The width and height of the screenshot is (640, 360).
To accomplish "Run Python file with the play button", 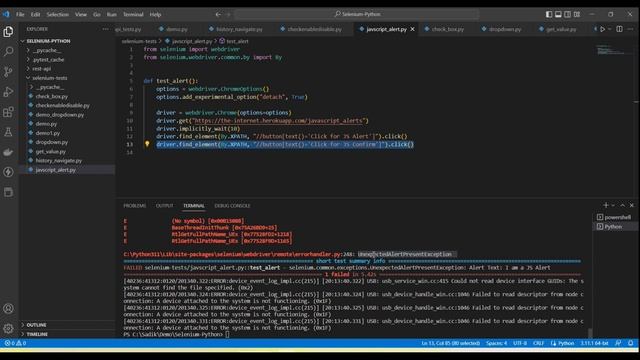I will 602,29.
